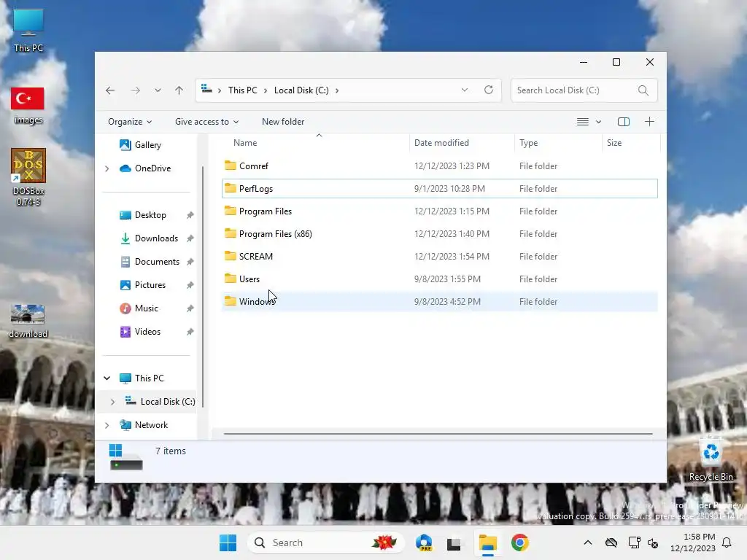Click the Search Local Disk (C:) field
Image resolution: width=747 pixels, height=560 pixels.
point(584,90)
